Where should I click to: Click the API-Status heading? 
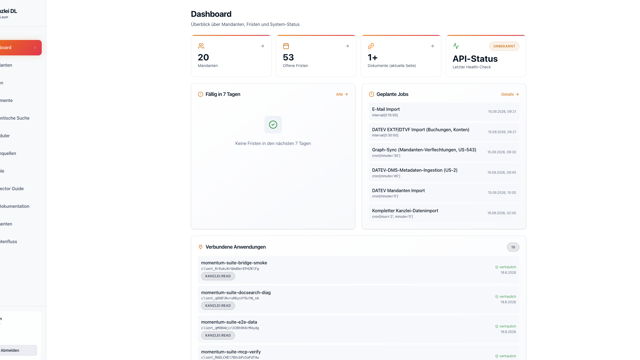pyautogui.click(x=475, y=59)
